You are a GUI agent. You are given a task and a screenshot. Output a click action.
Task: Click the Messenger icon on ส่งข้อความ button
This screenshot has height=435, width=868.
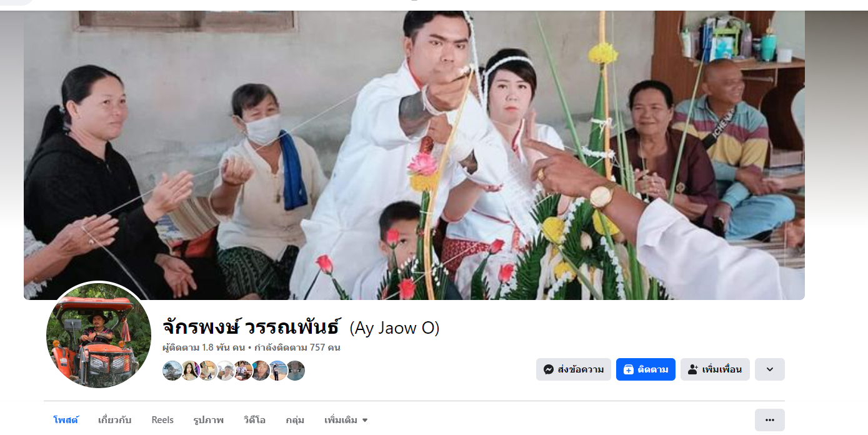point(549,369)
